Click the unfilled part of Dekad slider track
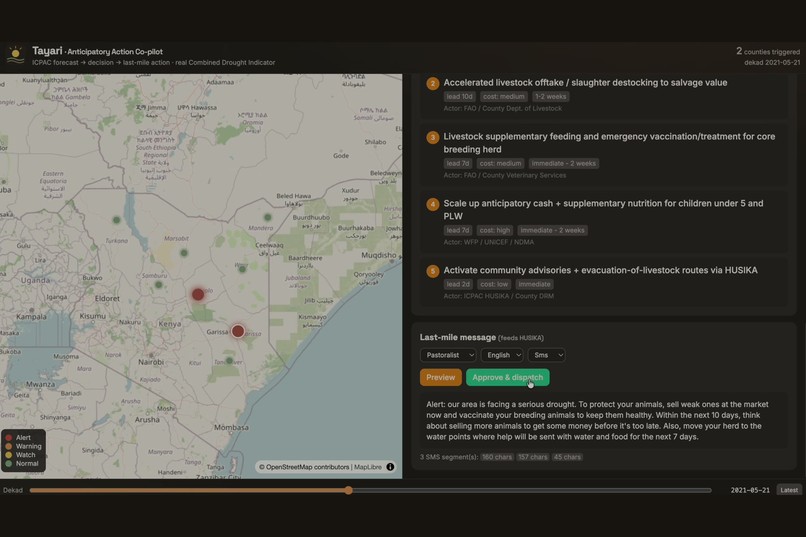Viewport: 806px width, 537px height. [x=532, y=490]
